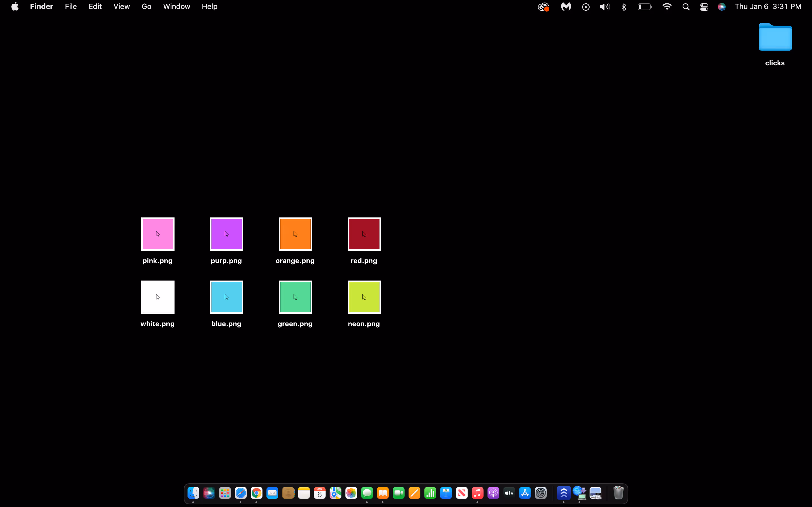Open Control Center in menu bar
Viewport: 812px width, 507px height.
704,7
